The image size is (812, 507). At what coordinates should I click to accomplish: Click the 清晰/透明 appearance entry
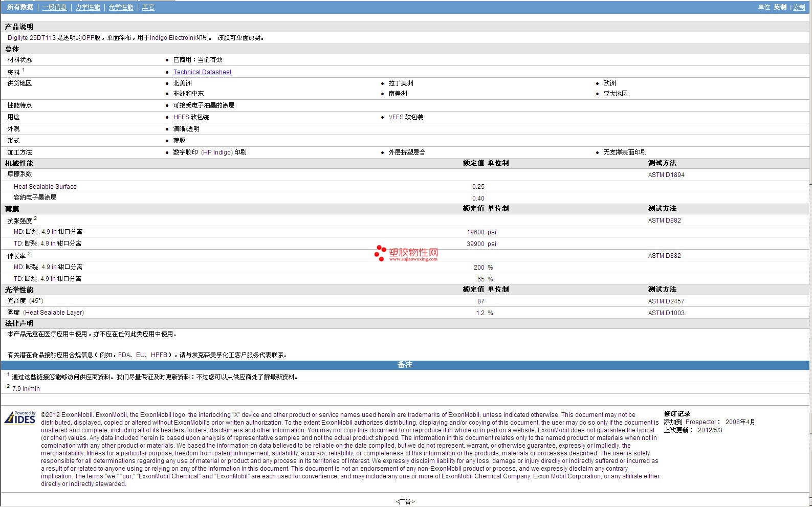(186, 129)
